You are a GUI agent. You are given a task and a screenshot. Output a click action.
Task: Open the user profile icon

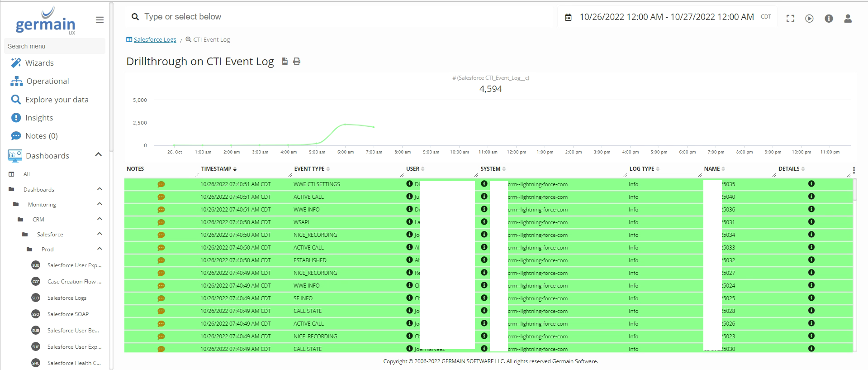click(848, 19)
